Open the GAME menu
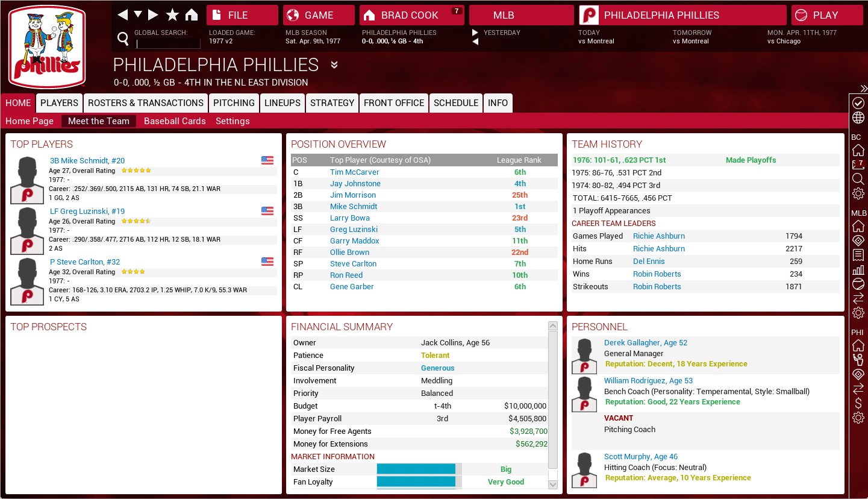The width and height of the screenshot is (868, 499). 319,15
